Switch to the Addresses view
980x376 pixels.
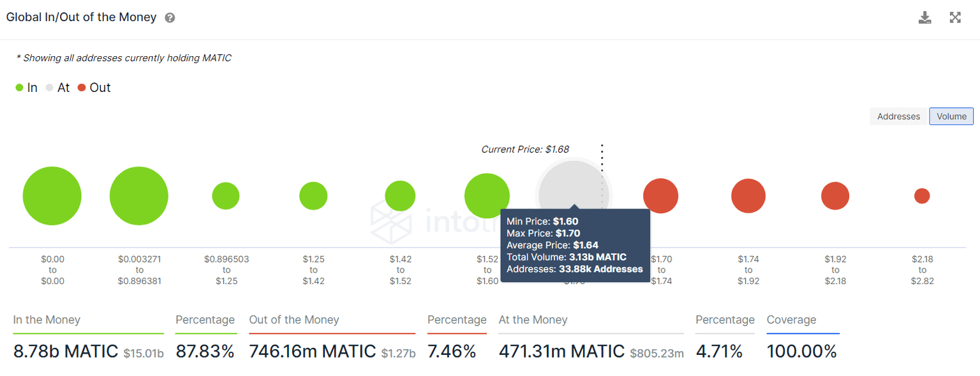pyautogui.click(x=898, y=116)
